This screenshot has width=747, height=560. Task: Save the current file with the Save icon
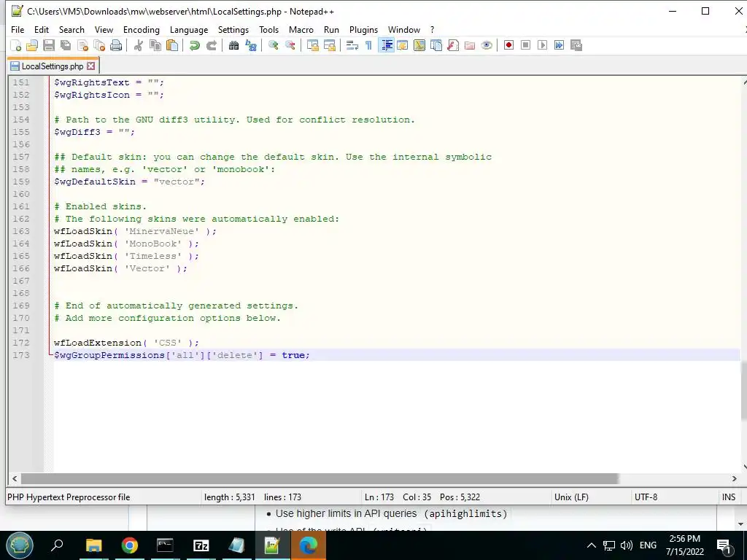pyautogui.click(x=49, y=45)
